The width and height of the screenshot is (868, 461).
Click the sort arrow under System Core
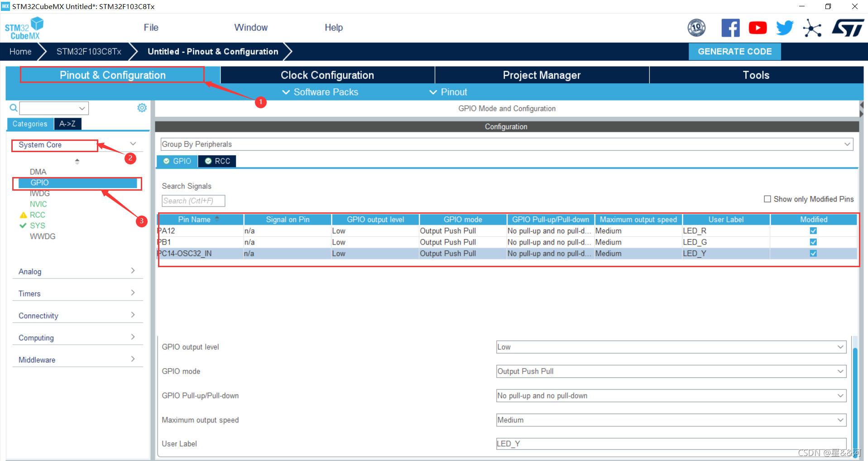[x=77, y=161]
